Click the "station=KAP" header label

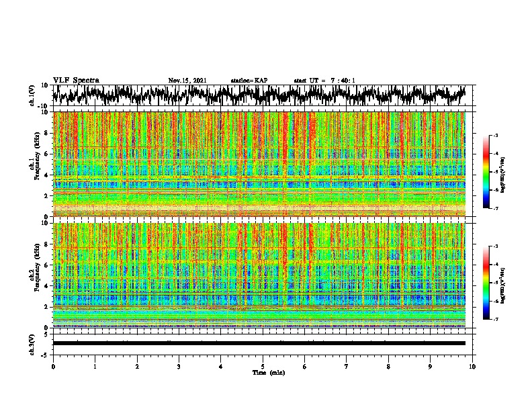pos(249,81)
